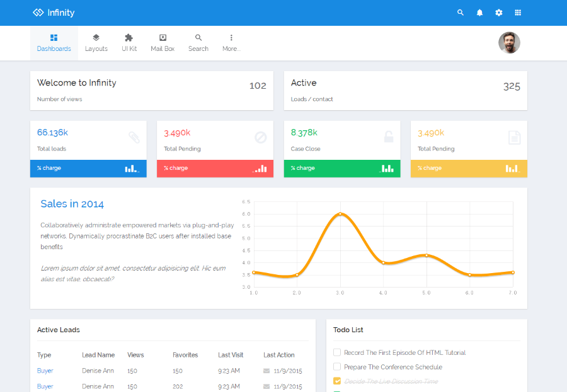
Task: Check Record The First Episode Of HTML Tutorial
Action: pyautogui.click(x=337, y=352)
